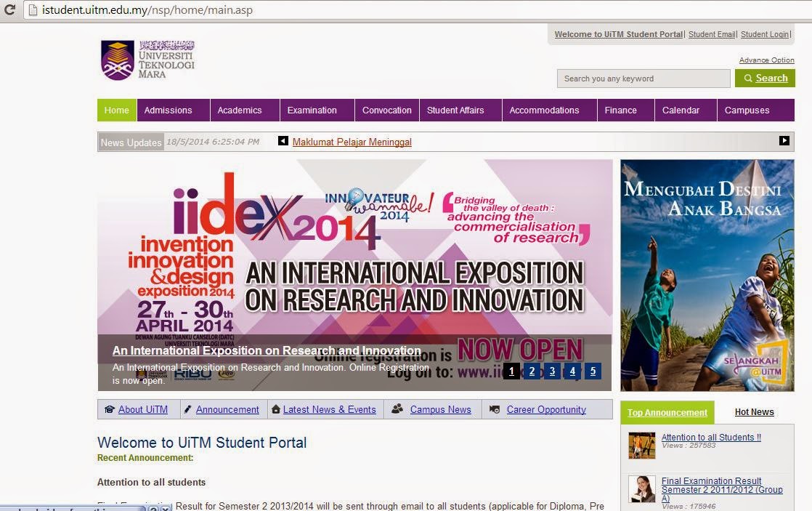Click the people icon beside Campus News
The height and width of the screenshot is (511, 812).
[397, 409]
